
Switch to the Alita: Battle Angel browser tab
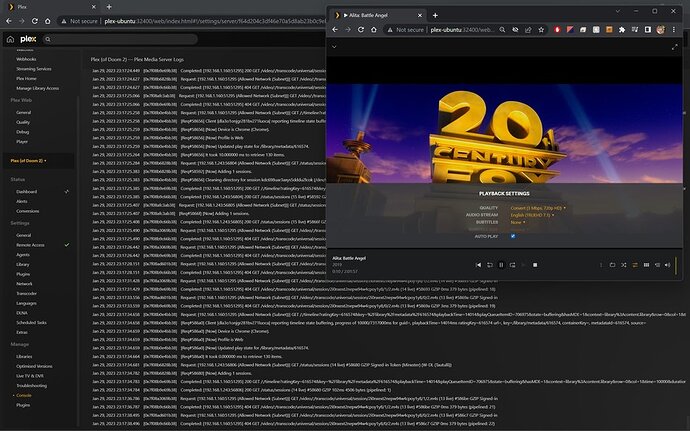click(x=378, y=15)
